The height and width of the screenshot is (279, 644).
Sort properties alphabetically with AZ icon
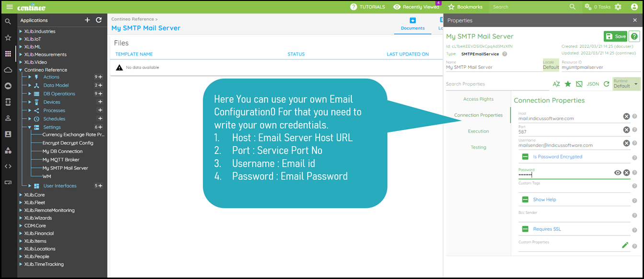pos(556,84)
